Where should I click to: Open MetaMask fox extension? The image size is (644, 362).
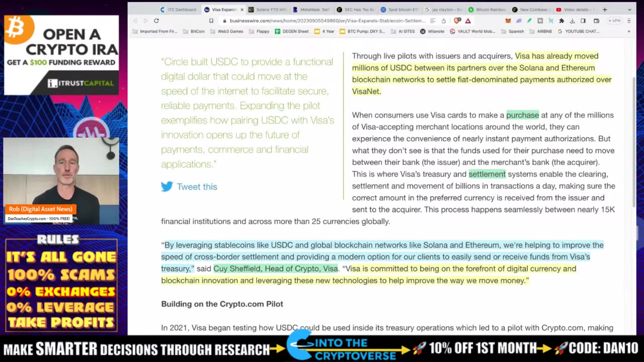click(508, 21)
